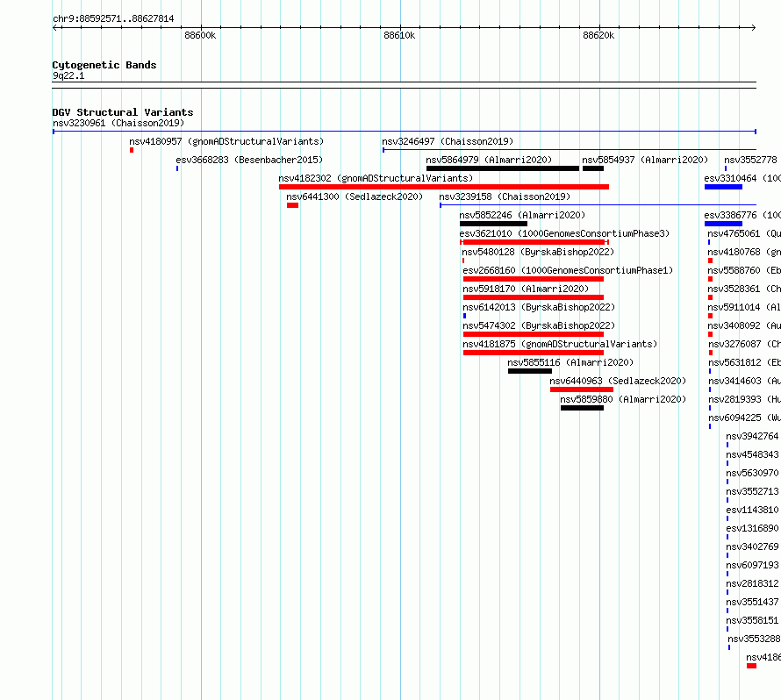Select the nsv5474302 (ByrskaBishop2022) label
Screen dimensions: 781x700
click(x=539, y=325)
